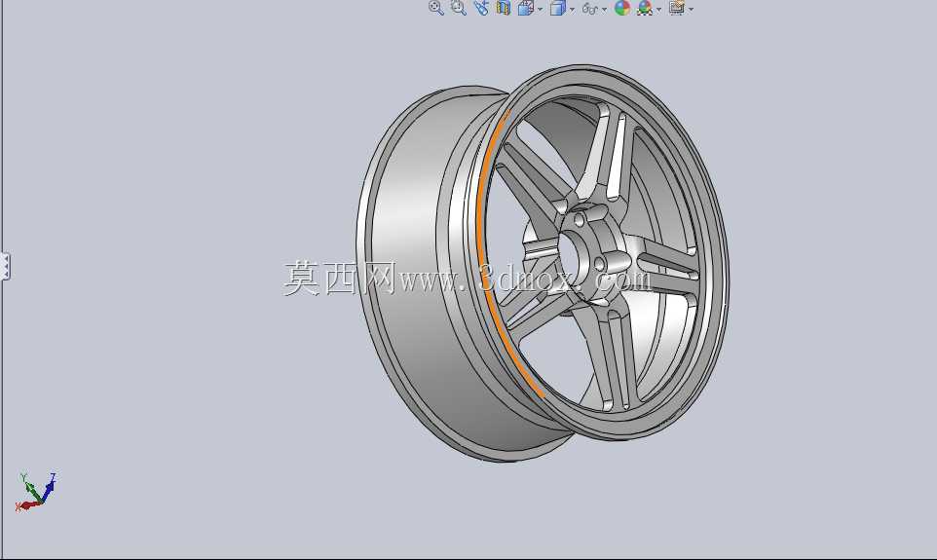937x560 pixels.
Task: Click the View Settings icon
Action: point(677,8)
